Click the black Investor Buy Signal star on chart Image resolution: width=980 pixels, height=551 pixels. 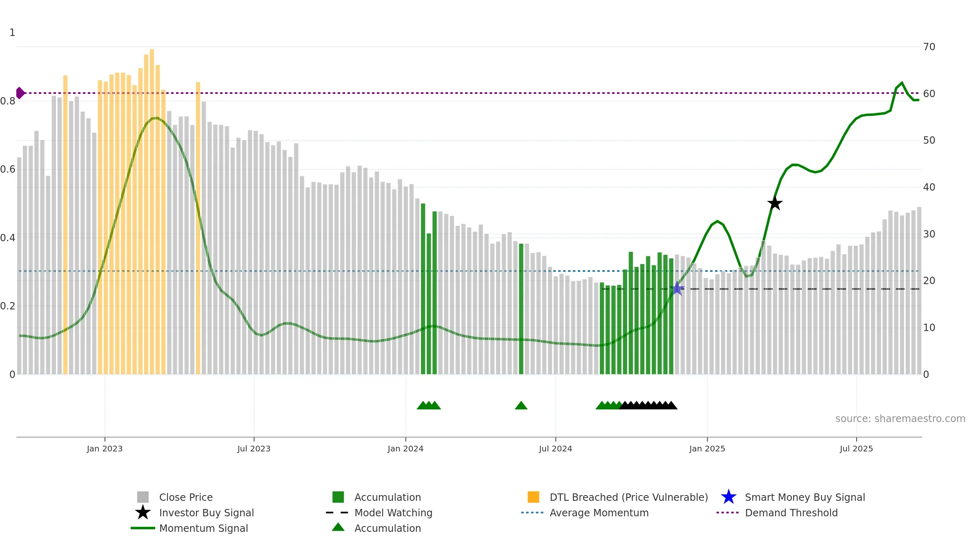[775, 203]
